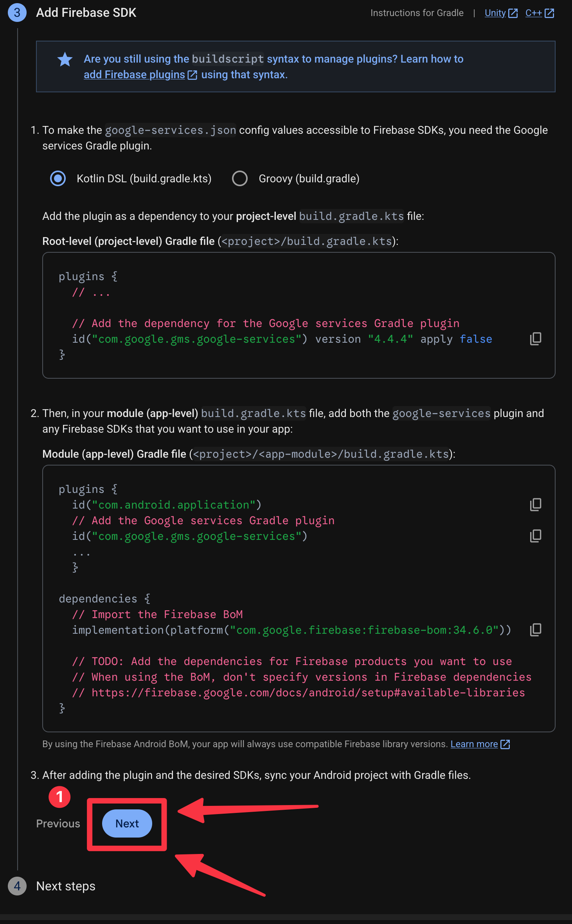The width and height of the screenshot is (572, 924).
Task: Click the external icon beside Learn more
Action: click(x=505, y=744)
